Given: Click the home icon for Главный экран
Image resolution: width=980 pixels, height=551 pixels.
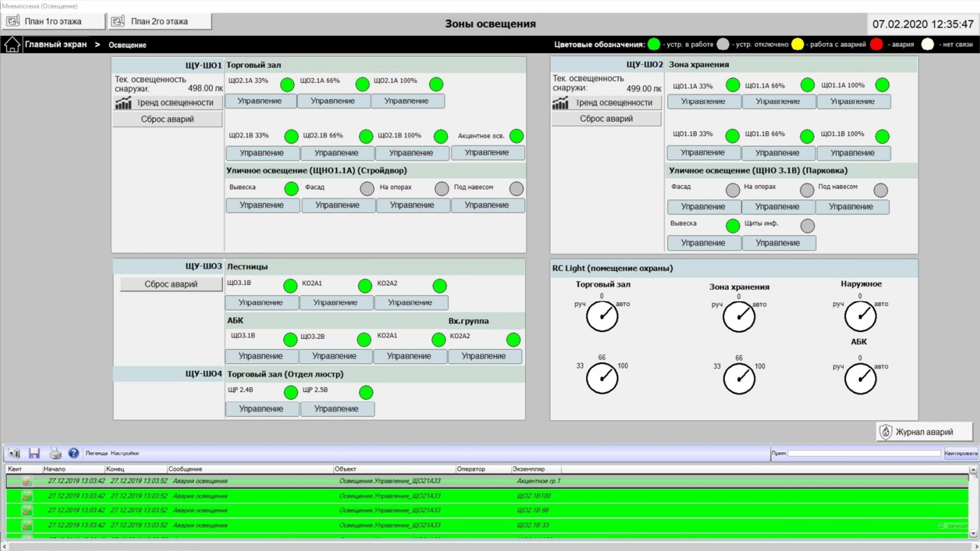Looking at the screenshot, I should click(x=12, y=45).
